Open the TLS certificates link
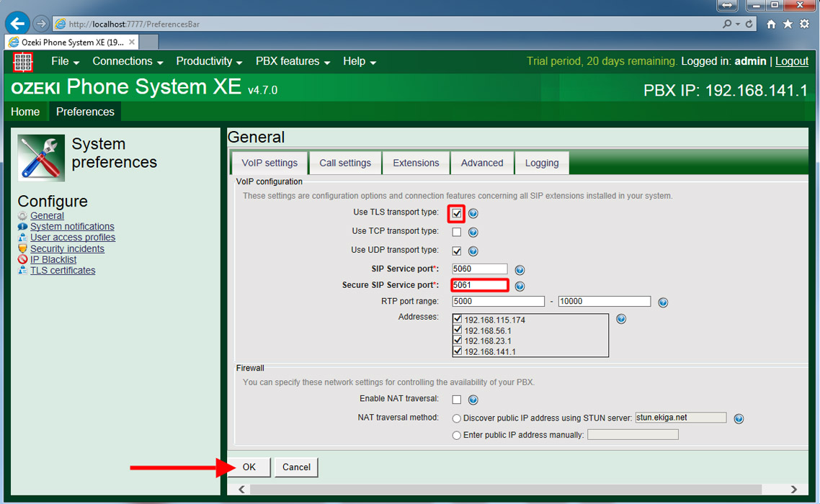Viewport: 820px width, 504px height. coord(63,270)
